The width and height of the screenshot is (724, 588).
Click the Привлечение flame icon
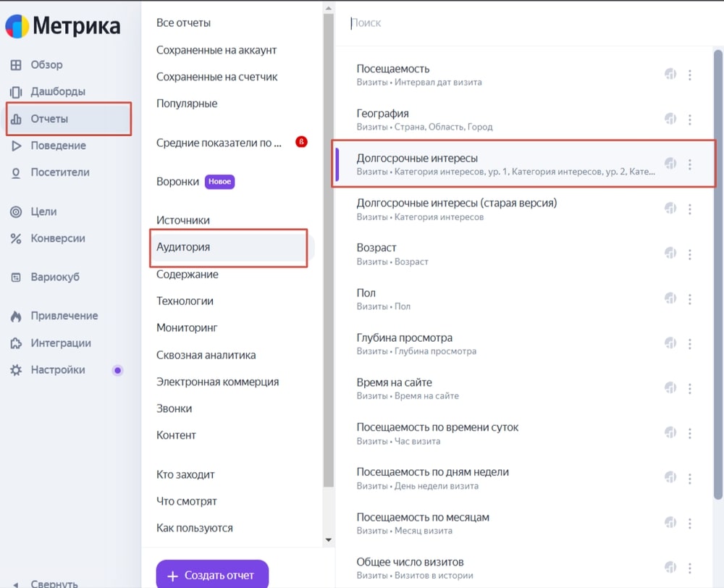click(16, 316)
